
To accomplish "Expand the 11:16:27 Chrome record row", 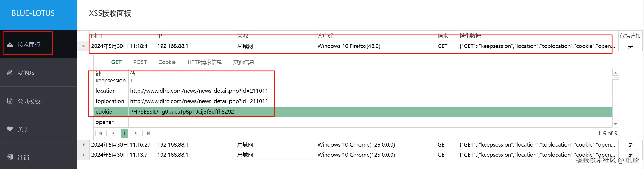I will pos(84,145).
